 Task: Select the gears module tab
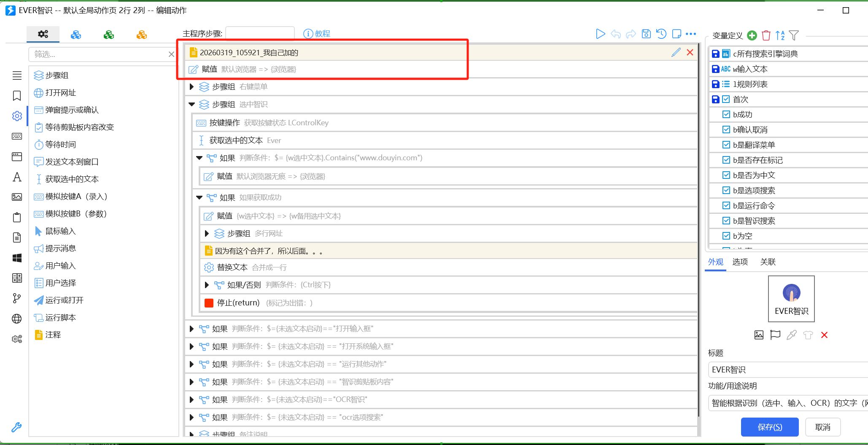[x=43, y=34]
